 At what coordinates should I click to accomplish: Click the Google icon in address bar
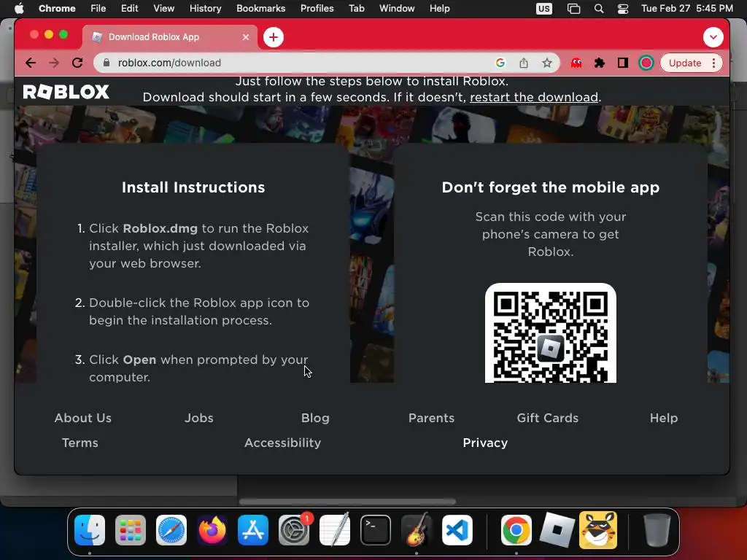500,63
